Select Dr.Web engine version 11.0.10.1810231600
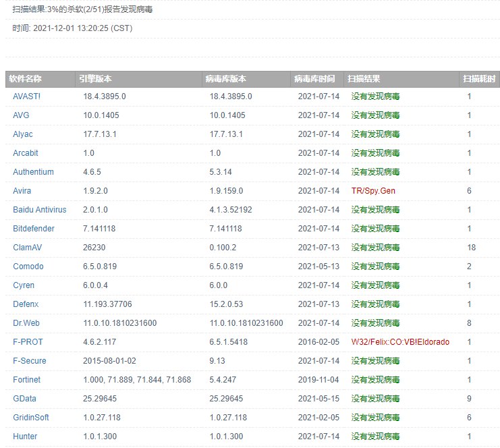Image resolution: width=500 pixels, height=448 pixels. coord(120,323)
